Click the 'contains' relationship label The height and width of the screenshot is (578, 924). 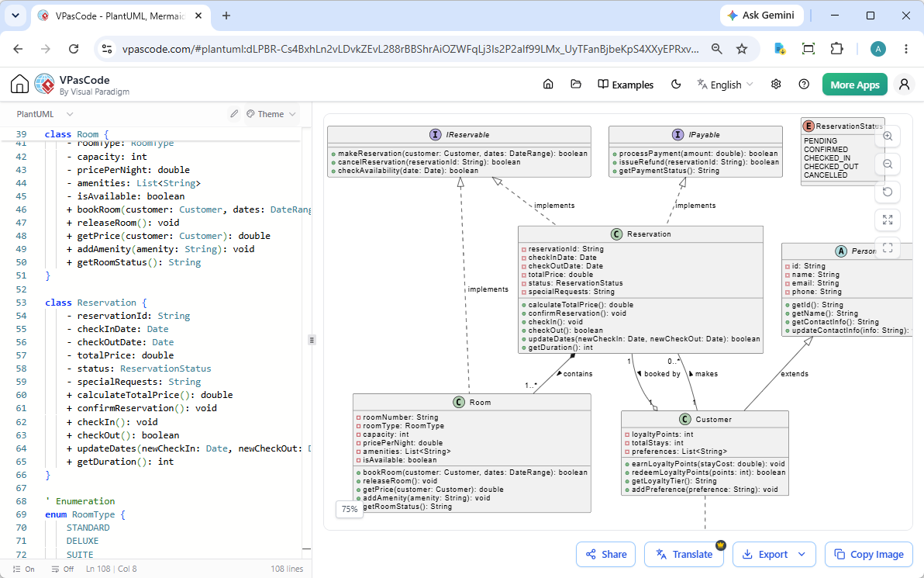(x=577, y=374)
